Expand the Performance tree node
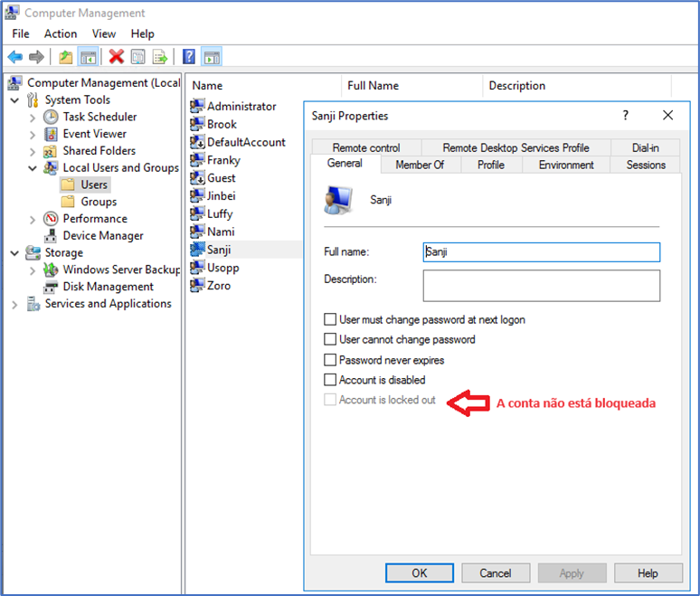Screen dimensions: 700x596 [33, 219]
